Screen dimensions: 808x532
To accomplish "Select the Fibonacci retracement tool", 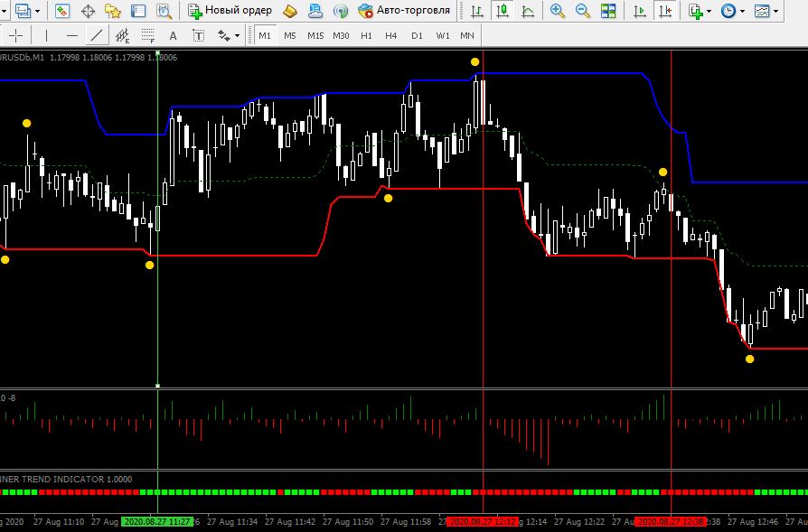I will click(x=148, y=35).
